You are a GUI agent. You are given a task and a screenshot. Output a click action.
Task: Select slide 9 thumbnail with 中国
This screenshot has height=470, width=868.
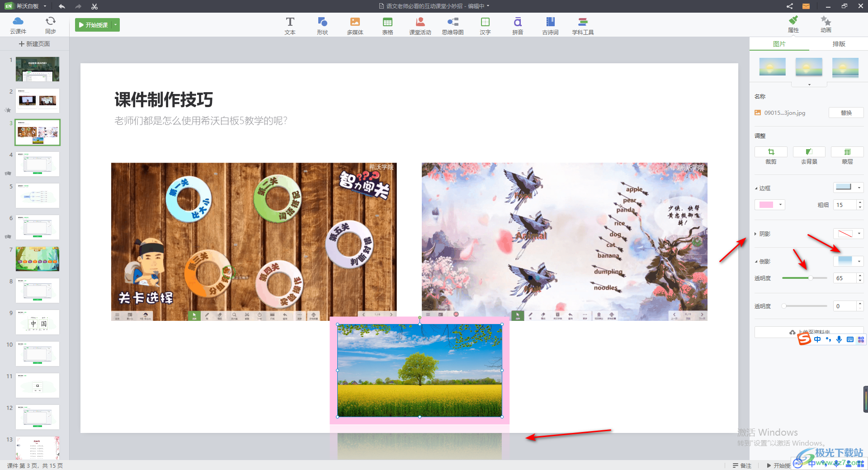(38, 322)
